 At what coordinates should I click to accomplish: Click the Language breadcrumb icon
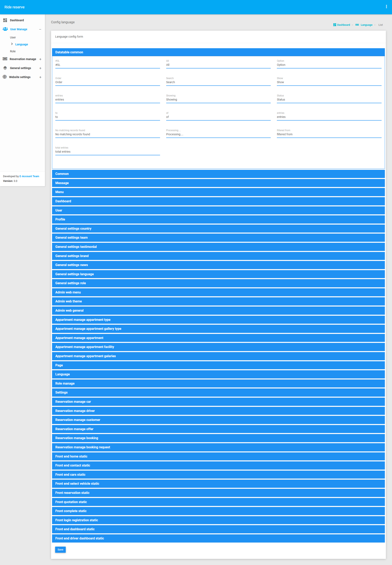click(357, 25)
